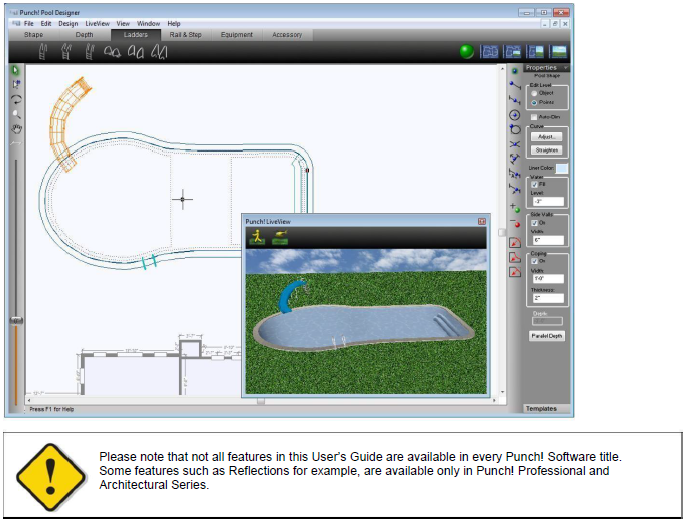Toggle the Auto-Dim checkbox

point(534,117)
